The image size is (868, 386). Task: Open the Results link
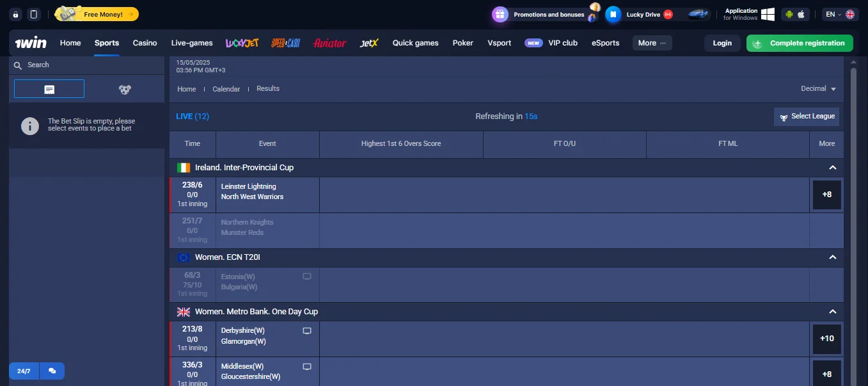268,88
